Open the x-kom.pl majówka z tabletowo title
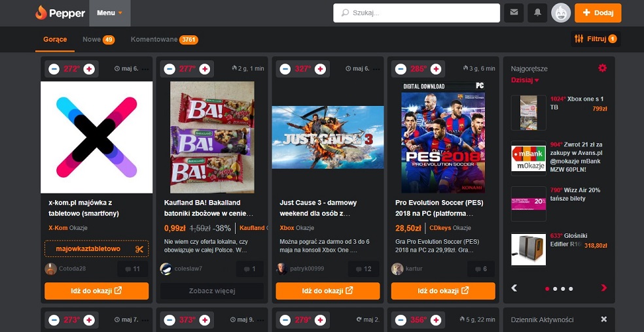 tap(83, 208)
